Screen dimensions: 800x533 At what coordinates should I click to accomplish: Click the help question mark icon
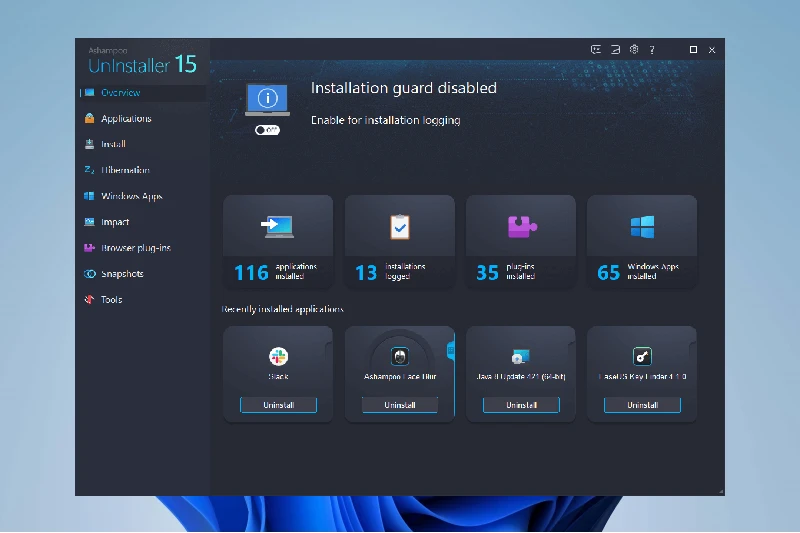pos(652,49)
